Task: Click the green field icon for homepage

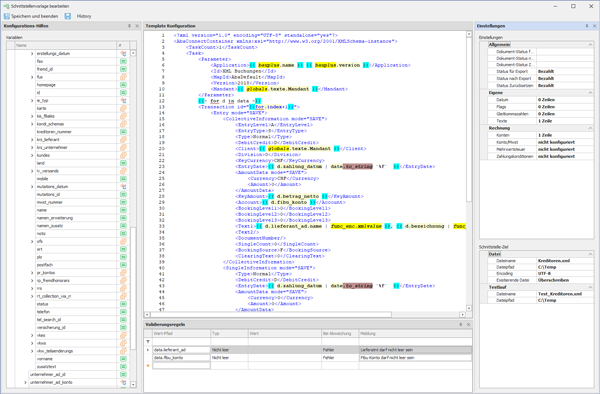Action: (123, 85)
